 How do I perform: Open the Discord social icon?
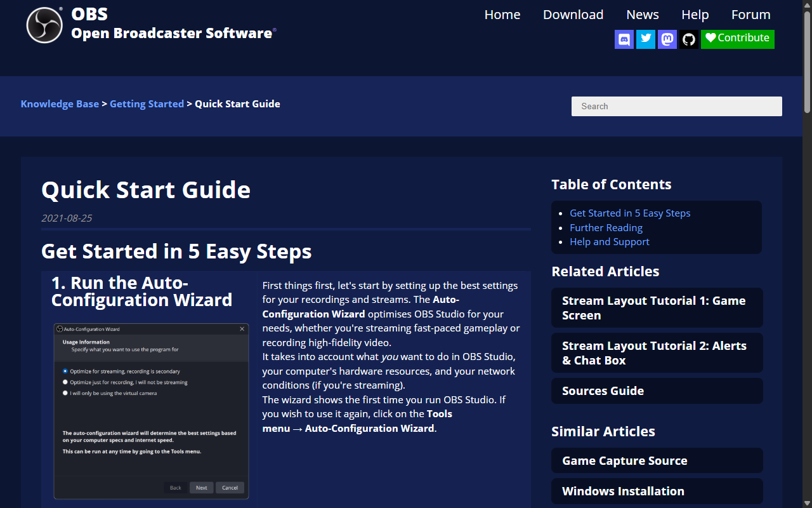[624, 39]
